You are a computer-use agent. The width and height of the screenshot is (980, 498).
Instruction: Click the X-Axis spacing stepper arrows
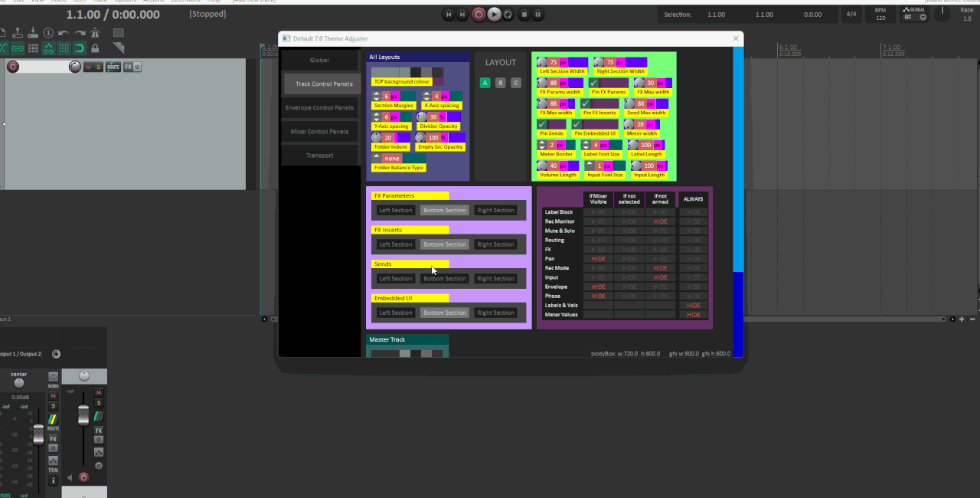click(426, 97)
